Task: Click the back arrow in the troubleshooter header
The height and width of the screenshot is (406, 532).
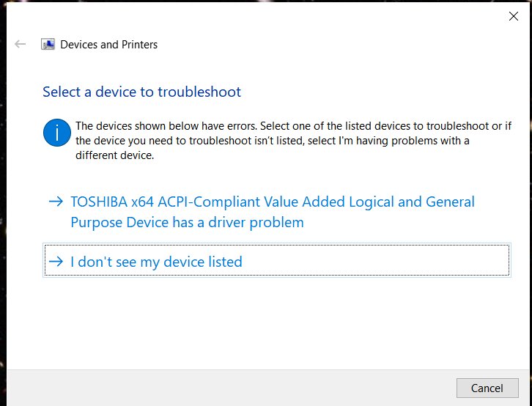Action: pyautogui.click(x=21, y=44)
